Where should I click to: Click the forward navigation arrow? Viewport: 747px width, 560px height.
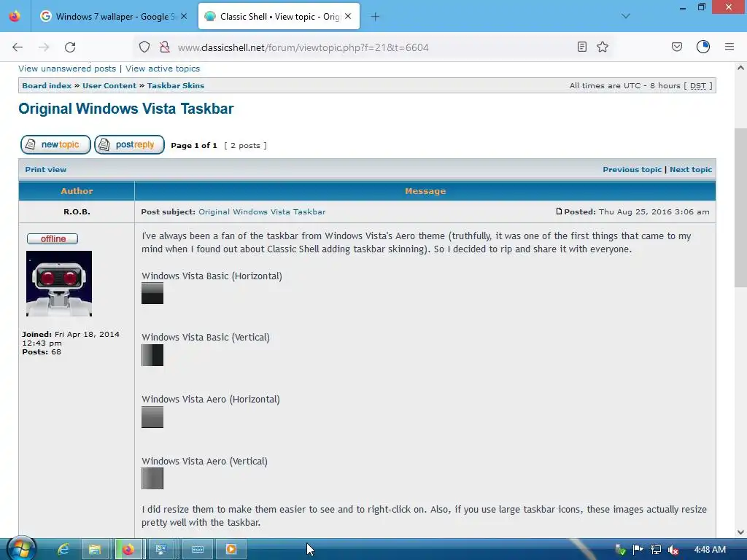pos(44,47)
